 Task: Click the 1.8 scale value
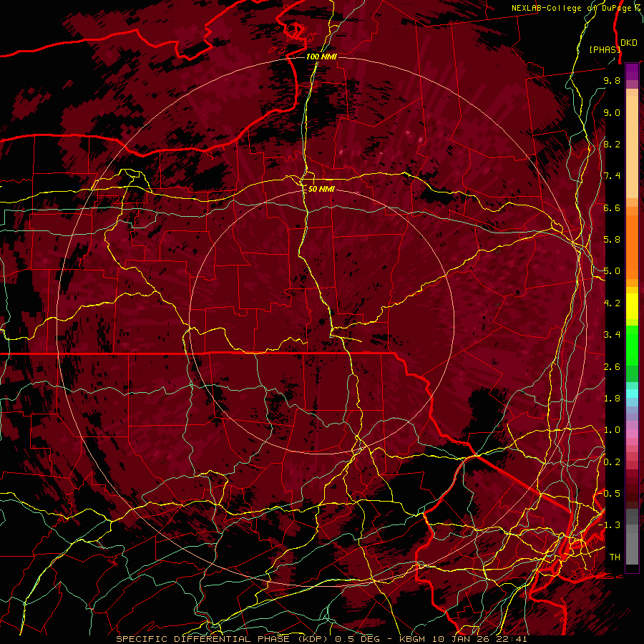612,399
